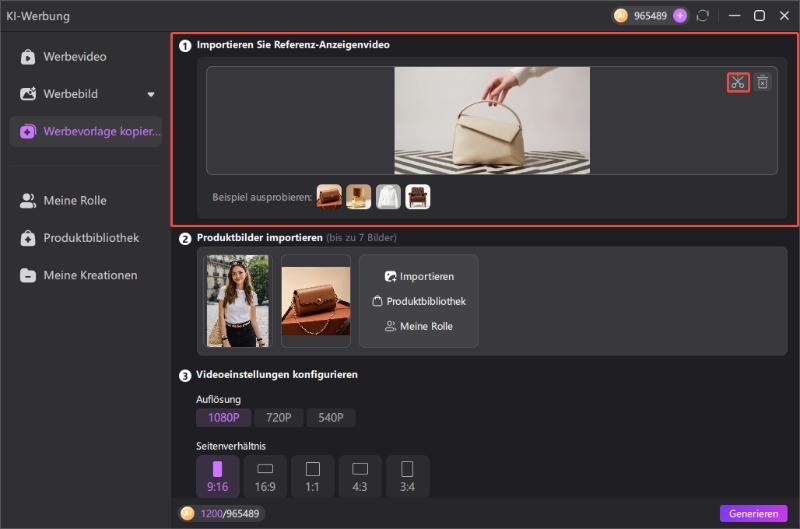Screen dimensions: 800x529
Task: Click the Produktbibliothek bag icon
Action: (x=28, y=238)
